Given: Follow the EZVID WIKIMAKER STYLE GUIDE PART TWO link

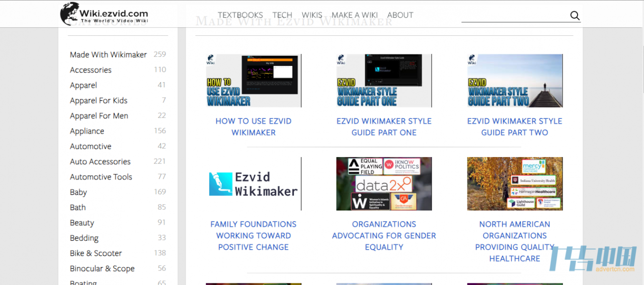Looking at the screenshot, I should [515, 127].
